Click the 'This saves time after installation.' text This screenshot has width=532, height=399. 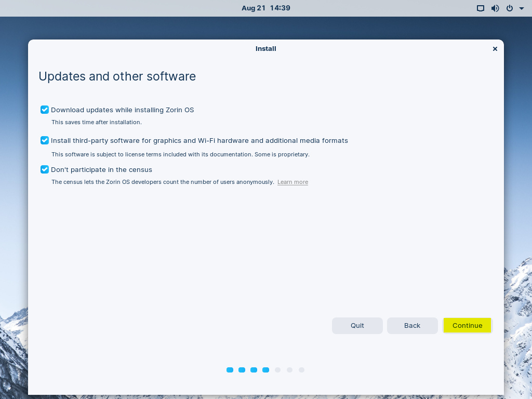coord(96,122)
